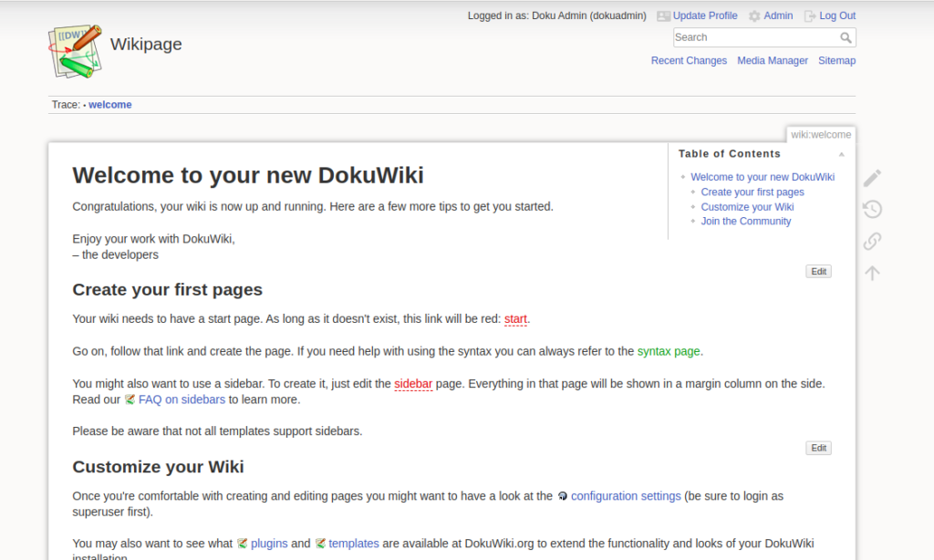Click the Table of Contents heading text
Screen dimensions: 934x560
tap(729, 154)
